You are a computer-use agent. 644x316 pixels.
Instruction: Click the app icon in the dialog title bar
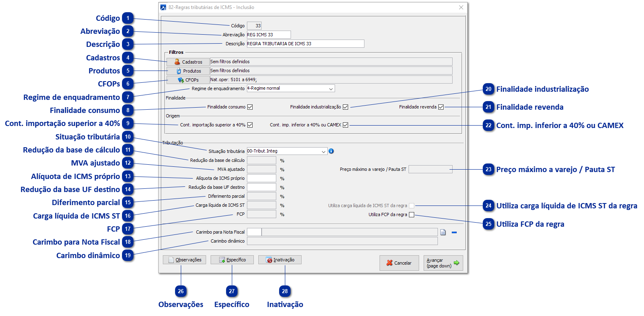click(163, 7)
